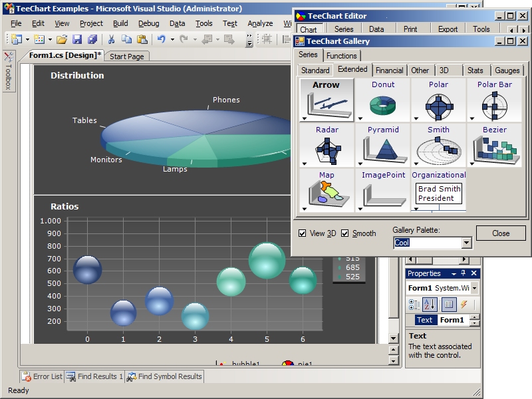Image resolution: width=532 pixels, height=399 pixels.
Task: Open the Start Page document tab
Action: pyautogui.click(x=126, y=57)
